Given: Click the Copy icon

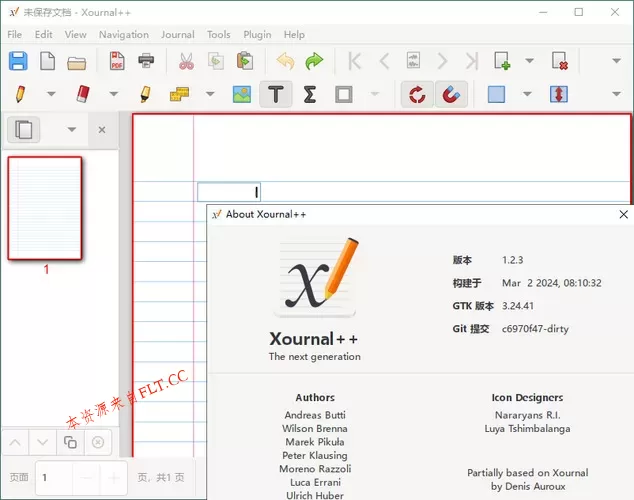Looking at the screenshot, I should pyautogui.click(x=216, y=61).
